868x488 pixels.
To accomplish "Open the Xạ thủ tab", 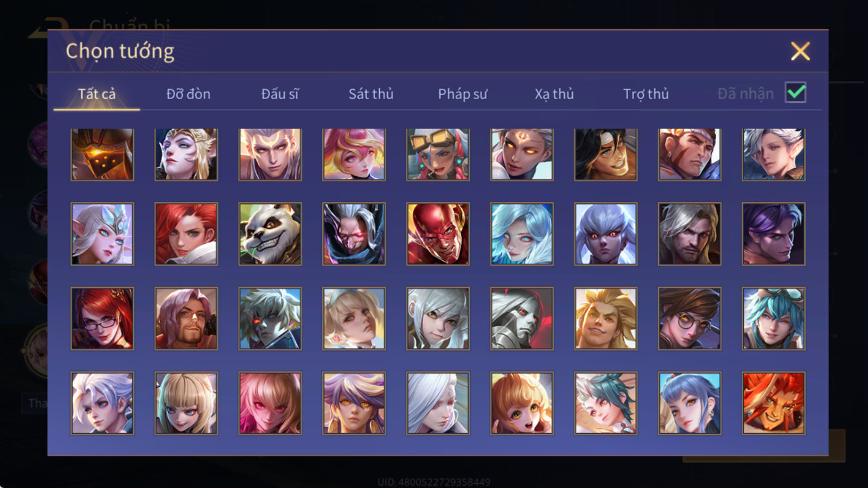I will pyautogui.click(x=554, y=94).
